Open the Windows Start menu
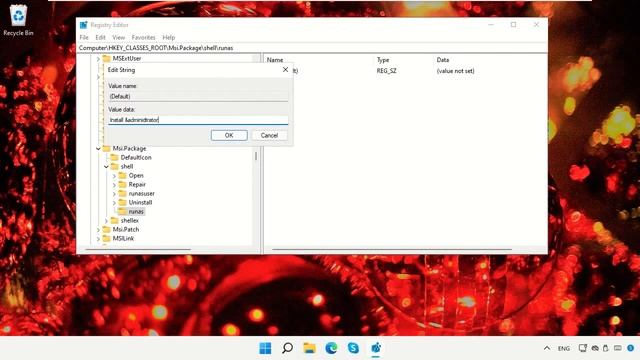This screenshot has width=640, height=360. coord(265,348)
